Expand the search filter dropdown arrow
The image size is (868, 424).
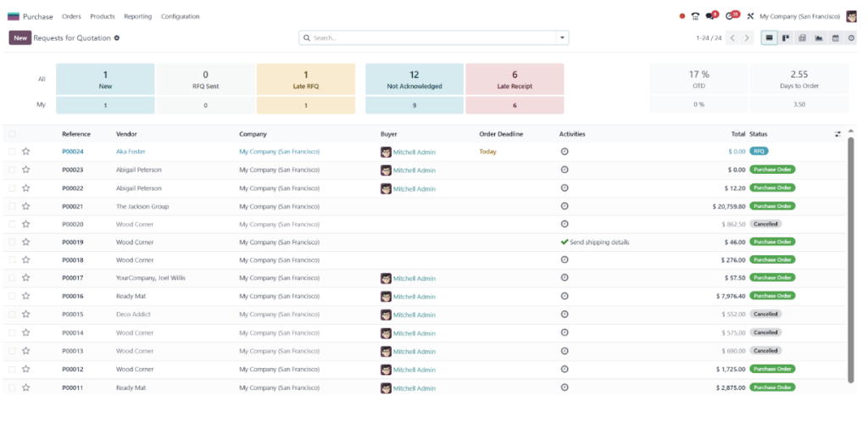pos(563,38)
